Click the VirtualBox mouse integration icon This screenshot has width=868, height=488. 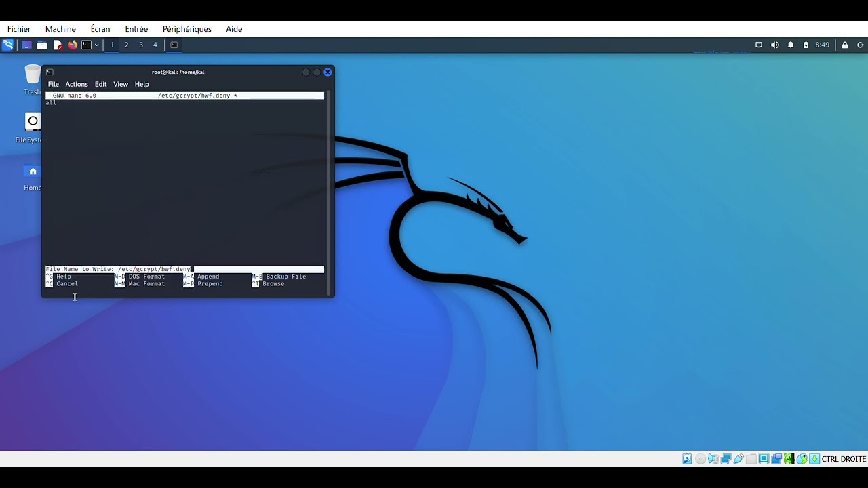(x=802, y=459)
